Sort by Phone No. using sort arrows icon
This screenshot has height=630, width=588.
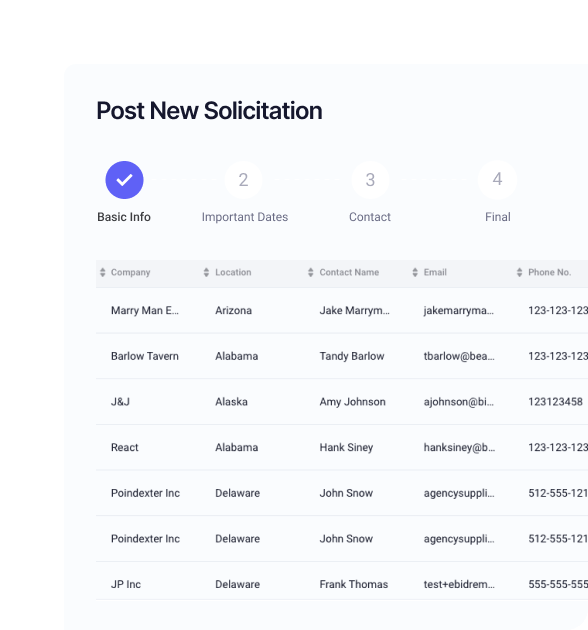519,272
